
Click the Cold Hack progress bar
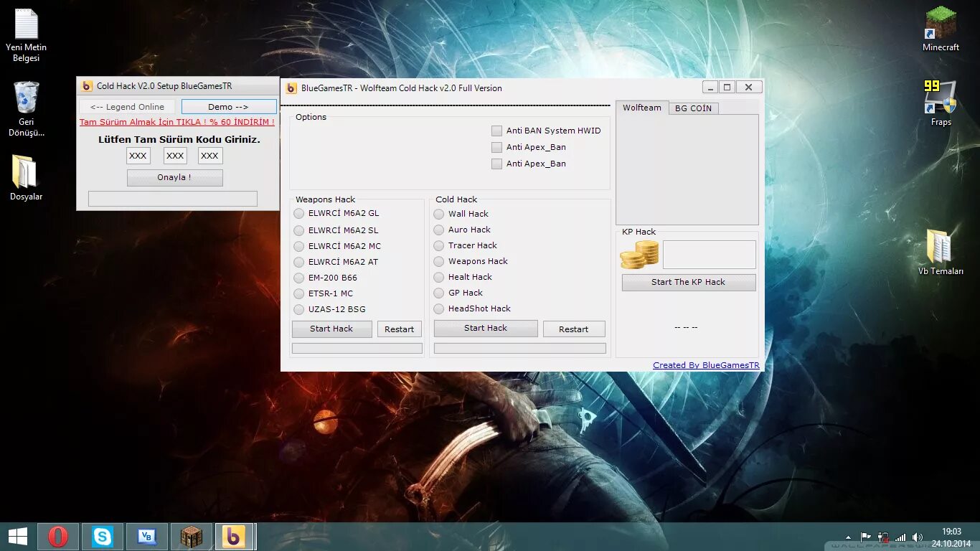point(520,348)
